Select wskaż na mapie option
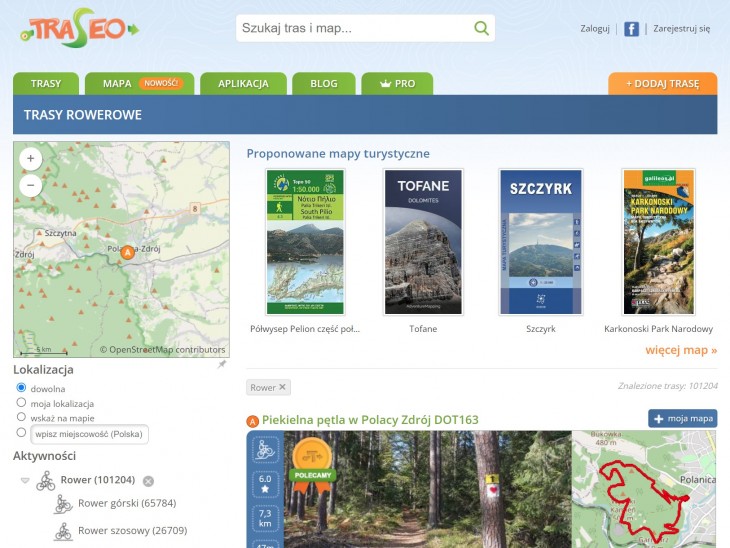This screenshot has height=548, width=730. (21, 416)
